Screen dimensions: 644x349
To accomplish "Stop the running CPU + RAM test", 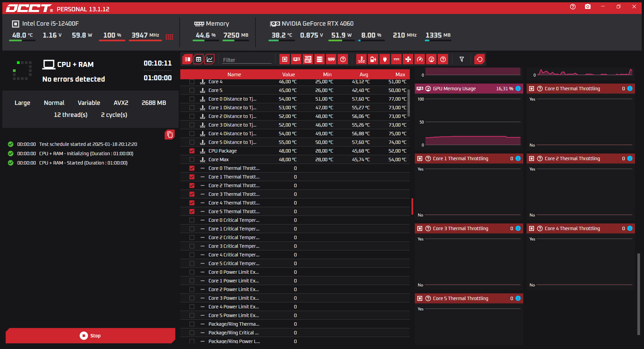I will pos(90,336).
